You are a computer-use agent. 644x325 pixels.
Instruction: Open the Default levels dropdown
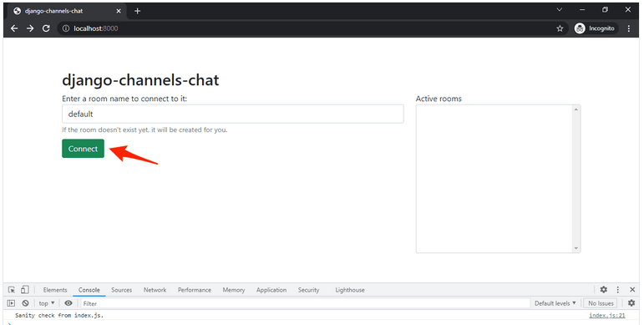[555, 303]
